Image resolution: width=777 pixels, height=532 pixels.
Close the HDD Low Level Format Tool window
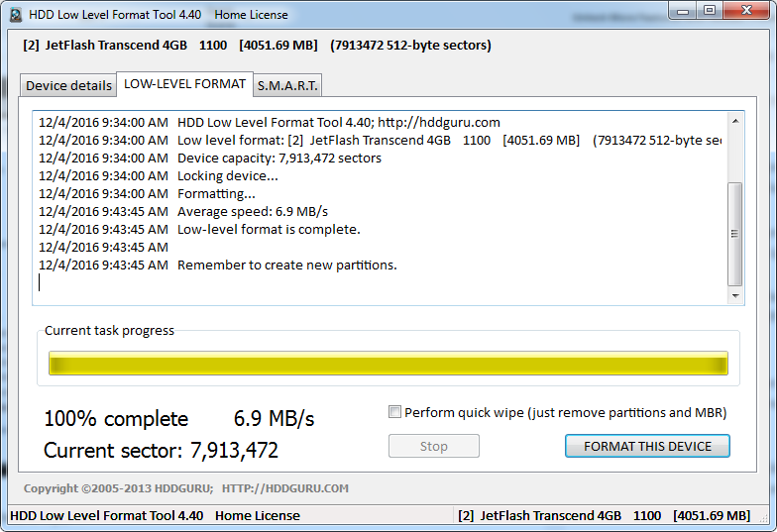[x=747, y=11]
